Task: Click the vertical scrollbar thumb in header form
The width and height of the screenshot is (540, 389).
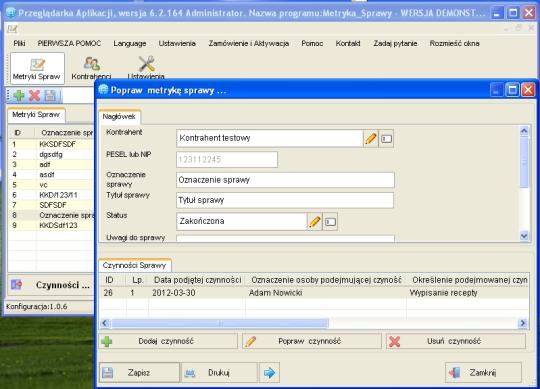Action: click(x=524, y=162)
